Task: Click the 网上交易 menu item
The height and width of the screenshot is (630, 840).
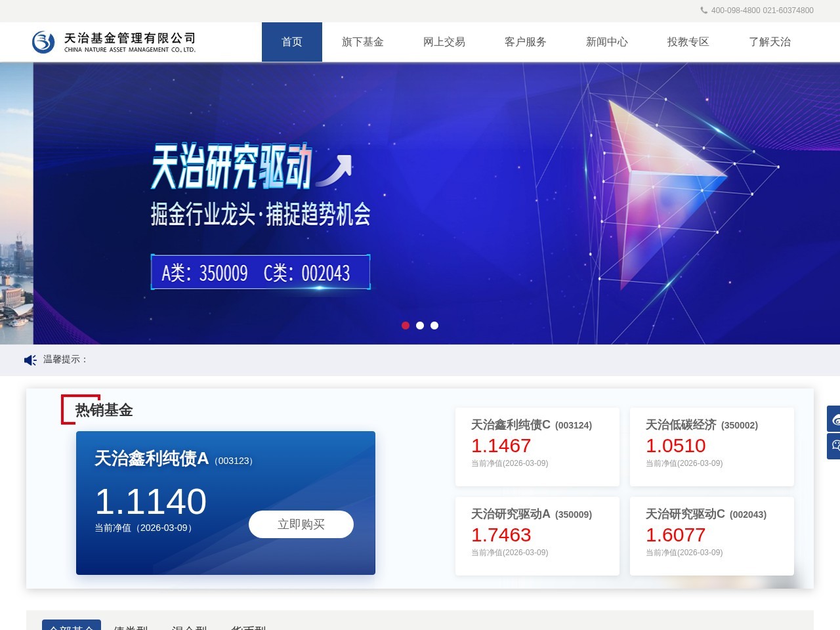Action: pos(444,41)
